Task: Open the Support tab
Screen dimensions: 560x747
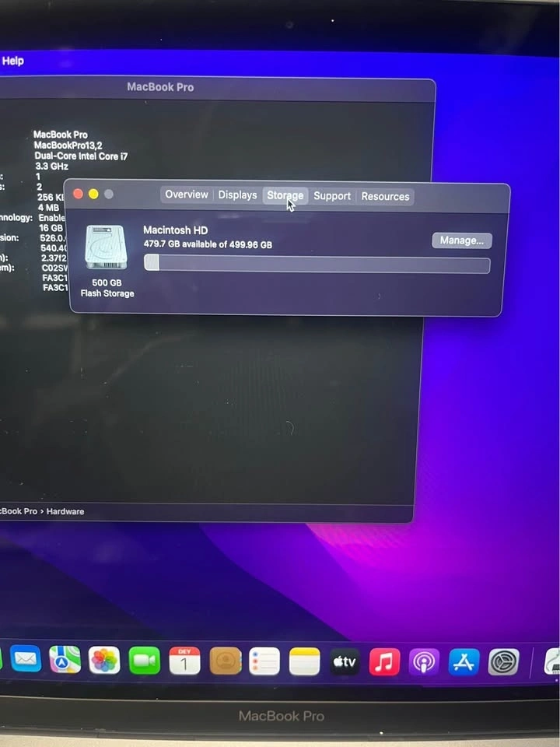Action: [x=332, y=196]
